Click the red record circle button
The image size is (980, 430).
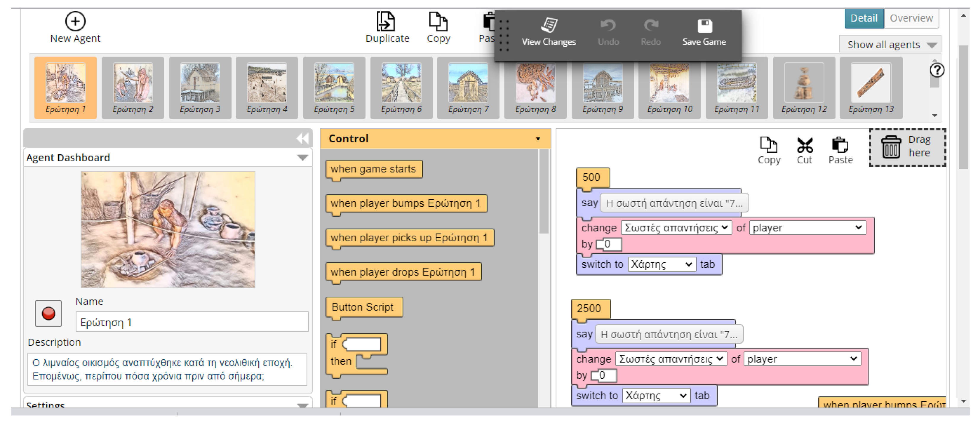click(x=48, y=314)
